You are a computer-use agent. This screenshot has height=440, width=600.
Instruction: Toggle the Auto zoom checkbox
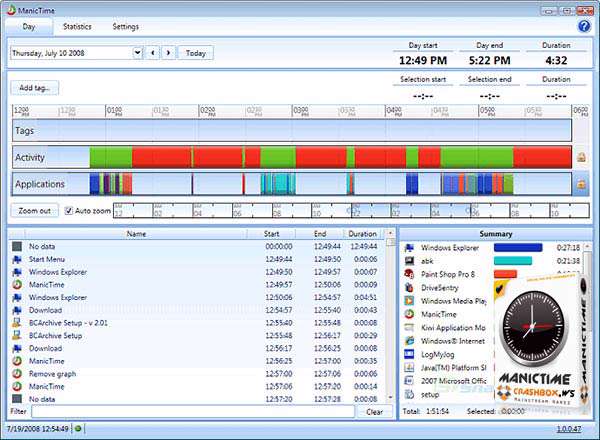point(68,211)
